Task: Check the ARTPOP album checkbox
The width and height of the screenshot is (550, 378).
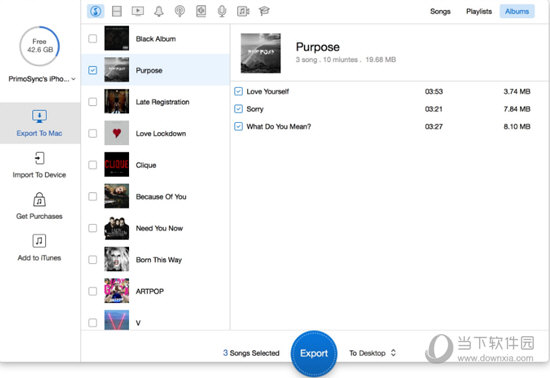Action: point(93,291)
